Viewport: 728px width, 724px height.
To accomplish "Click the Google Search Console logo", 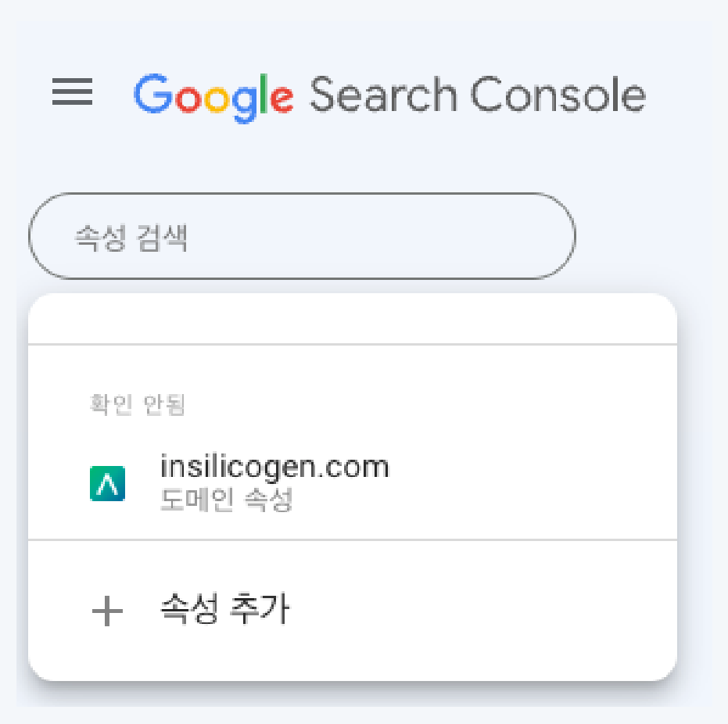I will (x=389, y=94).
